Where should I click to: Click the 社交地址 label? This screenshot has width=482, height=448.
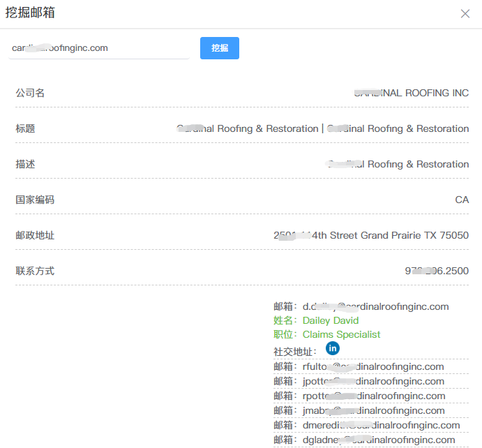pyautogui.click(x=295, y=352)
